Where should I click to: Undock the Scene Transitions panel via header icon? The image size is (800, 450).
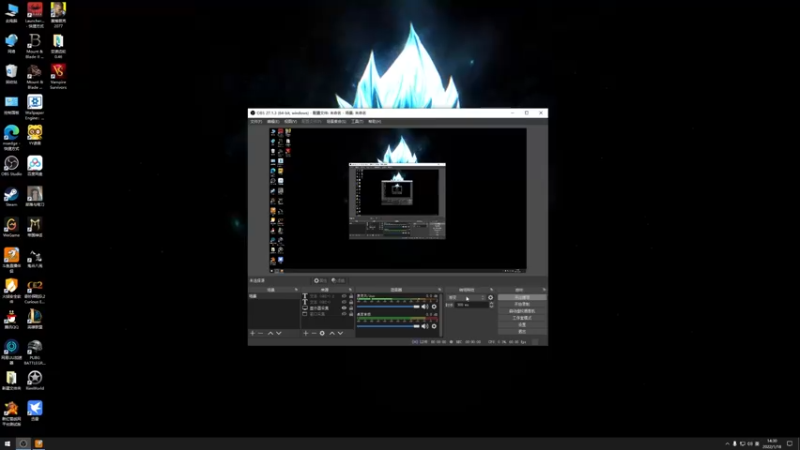(491, 290)
